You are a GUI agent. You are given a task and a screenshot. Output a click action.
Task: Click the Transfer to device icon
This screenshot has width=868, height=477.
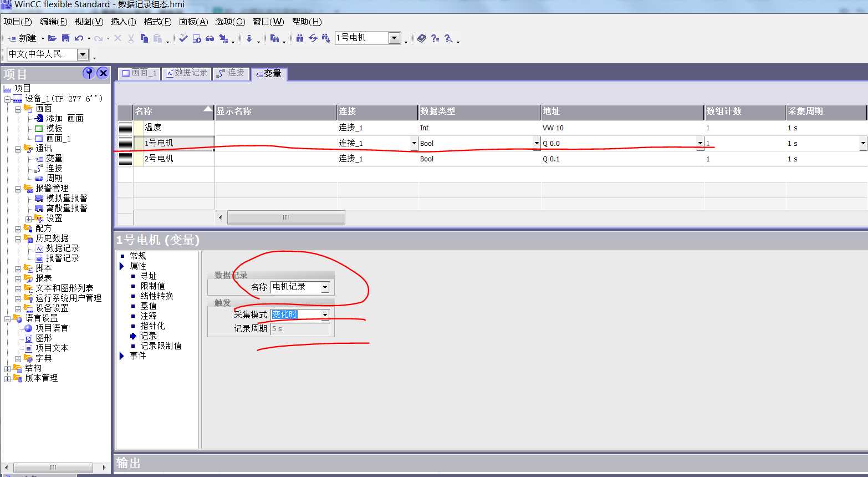click(x=223, y=38)
